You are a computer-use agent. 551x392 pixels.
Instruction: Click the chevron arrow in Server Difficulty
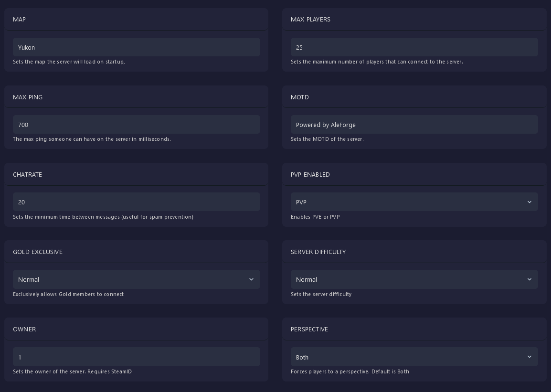pos(529,279)
